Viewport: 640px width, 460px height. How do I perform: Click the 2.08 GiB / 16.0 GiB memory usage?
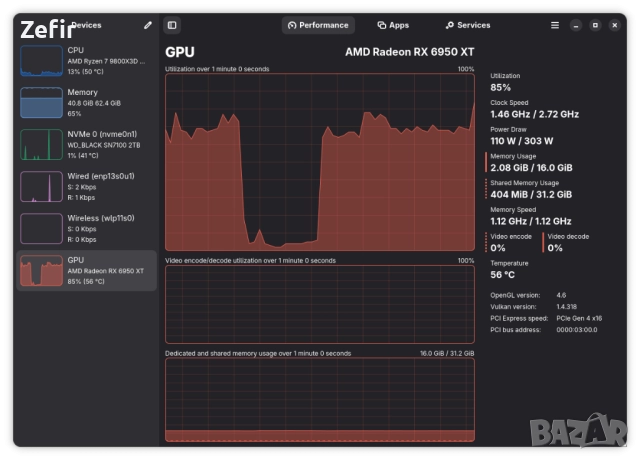click(531, 168)
